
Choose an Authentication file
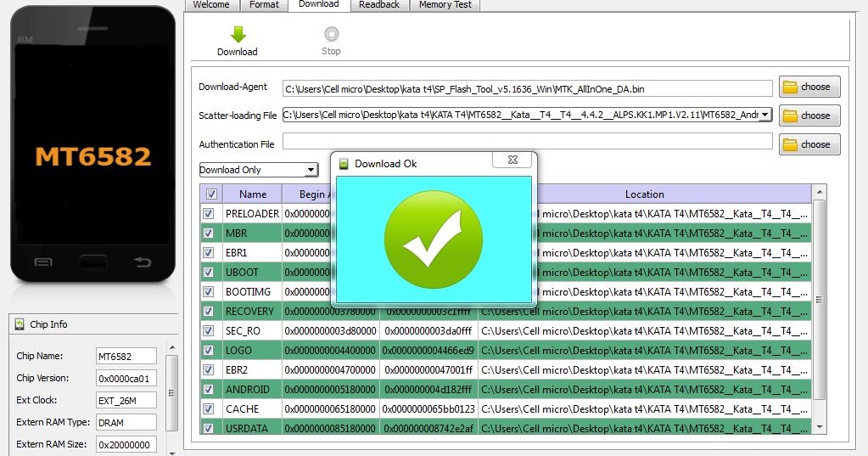point(809,144)
